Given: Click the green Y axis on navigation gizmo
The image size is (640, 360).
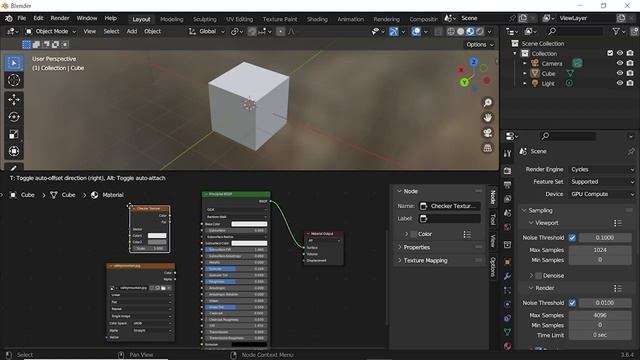Looking at the screenshot, I should click(464, 82).
